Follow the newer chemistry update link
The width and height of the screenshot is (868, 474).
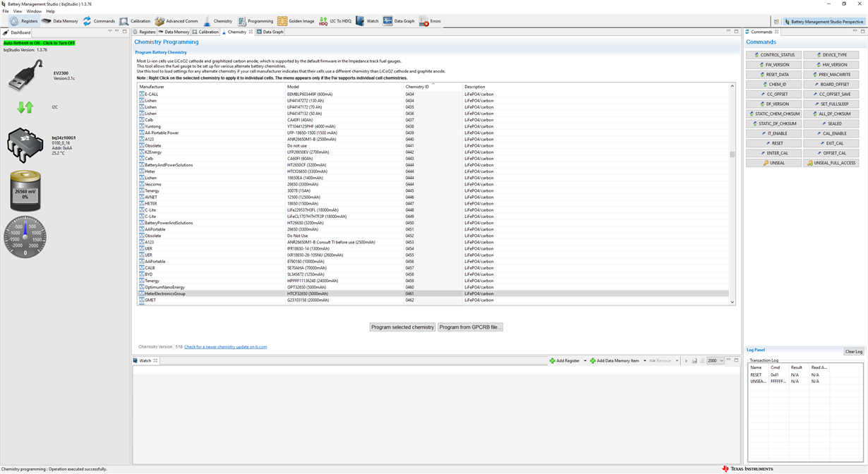coord(225,347)
